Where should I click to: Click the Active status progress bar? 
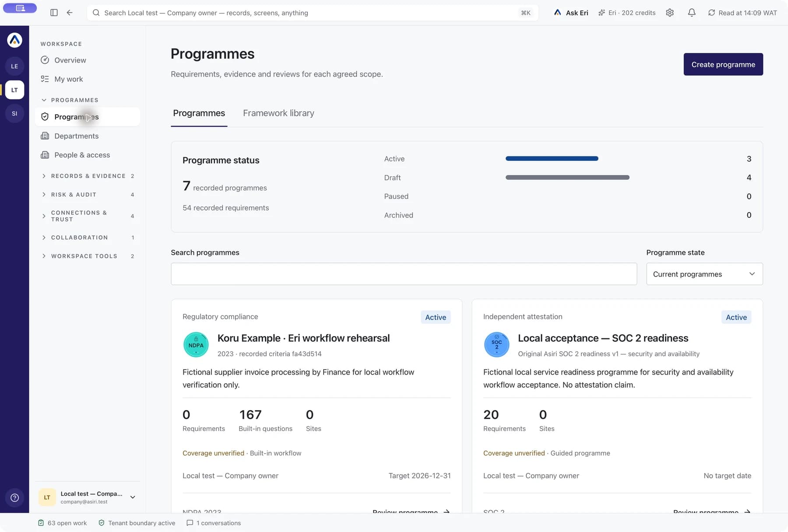pos(552,158)
